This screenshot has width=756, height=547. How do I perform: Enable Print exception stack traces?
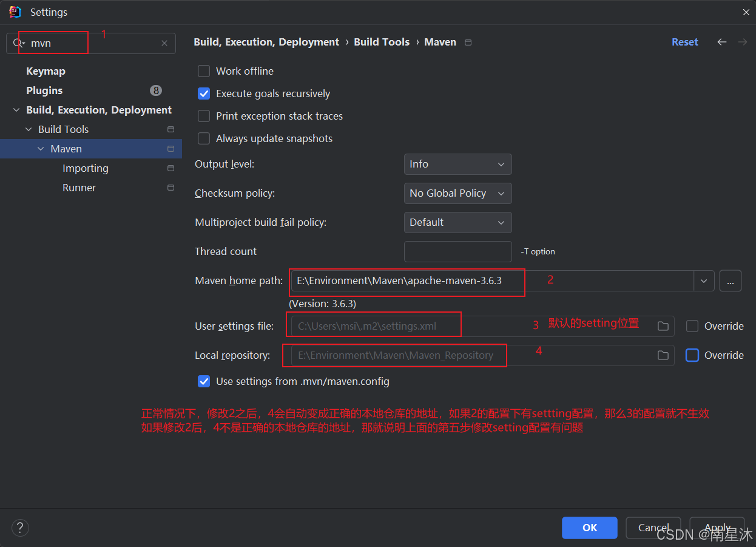tap(204, 116)
